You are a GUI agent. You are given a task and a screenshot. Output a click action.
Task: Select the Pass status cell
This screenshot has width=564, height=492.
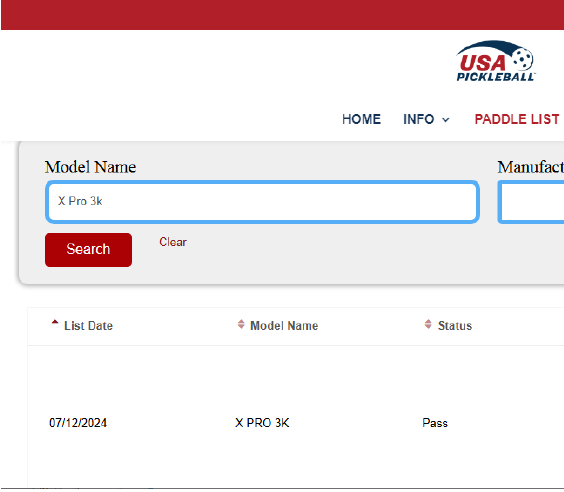click(x=435, y=423)
